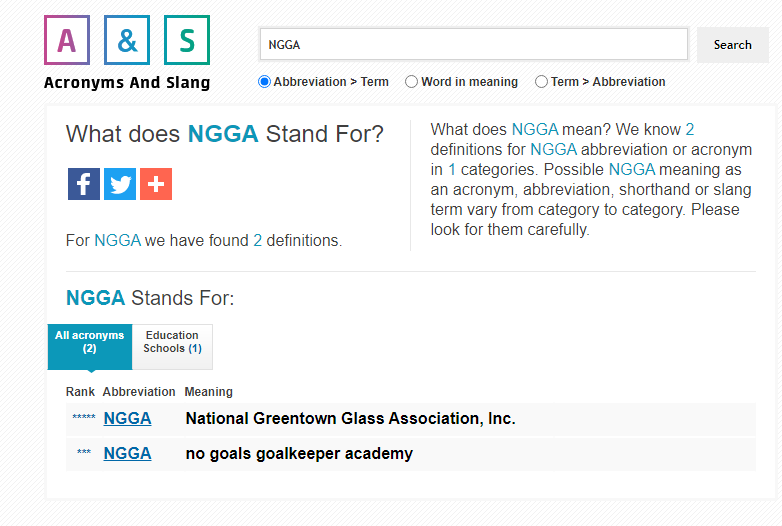
Task: Choose the Term > Abbreviation radio option
Action: click(x=541, y=81)
